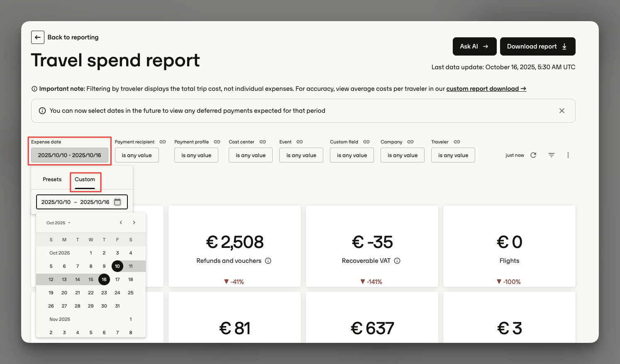620x364 pixels.
Task: Click the -100% change indicator
Action: pos(509,281)
